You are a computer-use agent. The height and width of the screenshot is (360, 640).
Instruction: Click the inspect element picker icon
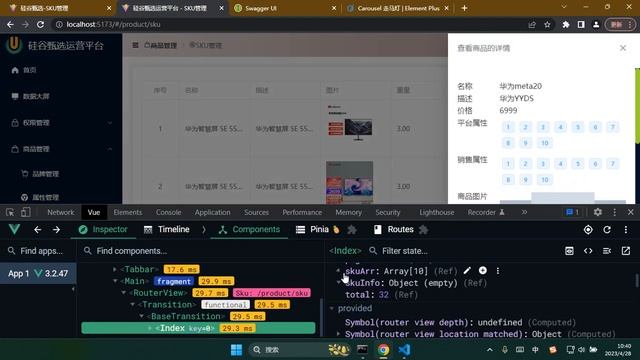pyautogui.click(x=10, y=212)
